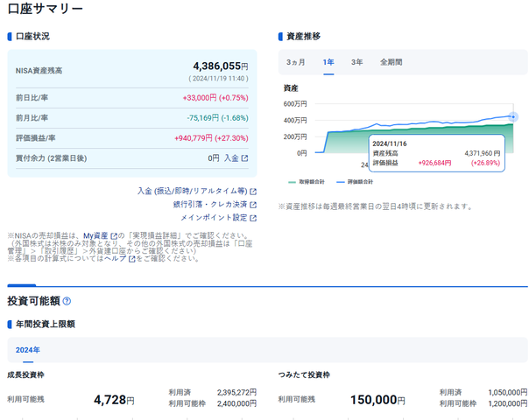Click the 評価額合計 legend entry
Screen dimensions: 529x420
click(x=355, y=182)
